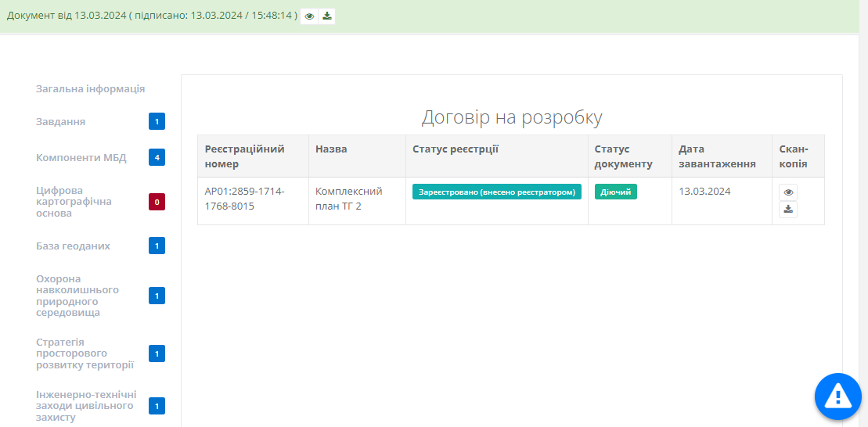This screenshot has height=427, width=868.
Task: Click the Зареєстровано registration status label
Action: 496,192
